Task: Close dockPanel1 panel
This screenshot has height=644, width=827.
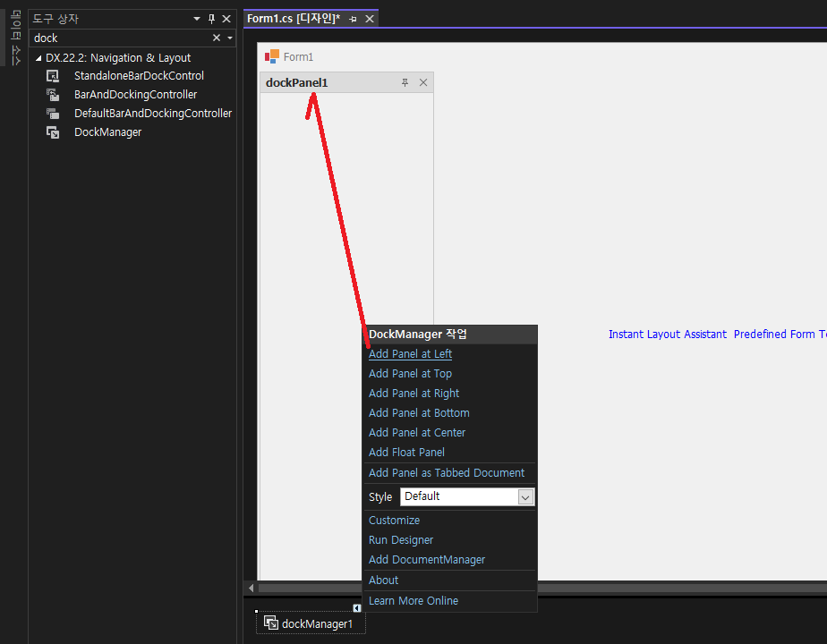Action: coord(423,83)
